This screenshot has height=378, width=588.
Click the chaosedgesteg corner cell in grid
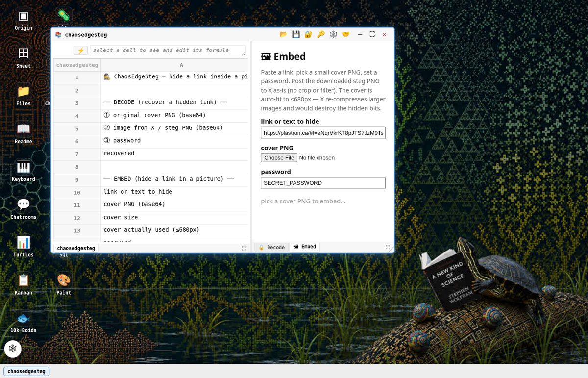click(77, 65)
